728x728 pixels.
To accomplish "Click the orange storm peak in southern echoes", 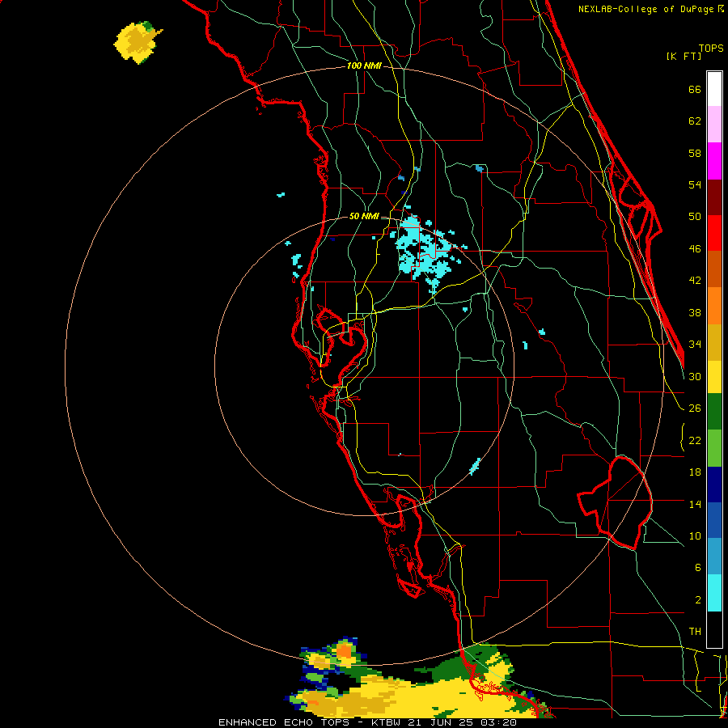I will [x=344, y=650].
